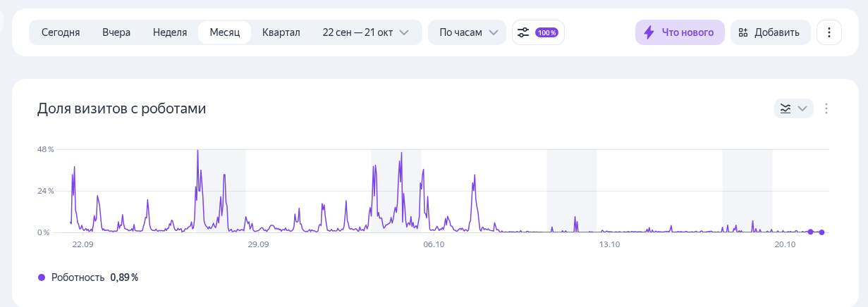The height and width of the screenshot is (307, 868).
Task: Open the accuracy sliders settings icon
Action: [523, 32]
